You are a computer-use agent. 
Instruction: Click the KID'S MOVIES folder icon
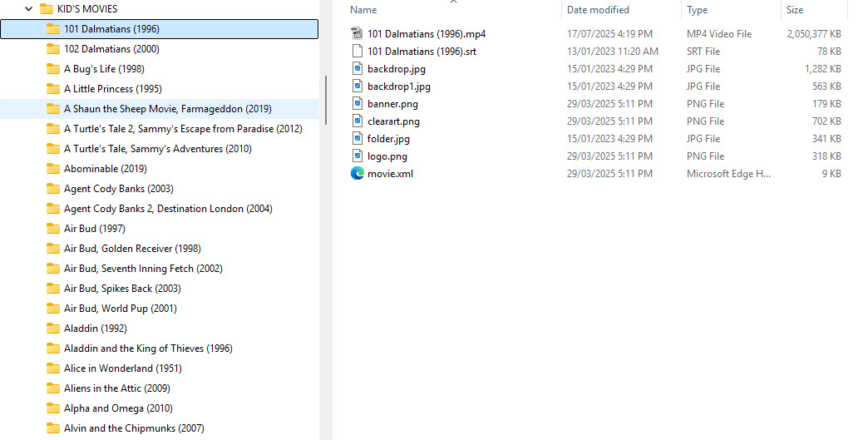pos(47,9)
